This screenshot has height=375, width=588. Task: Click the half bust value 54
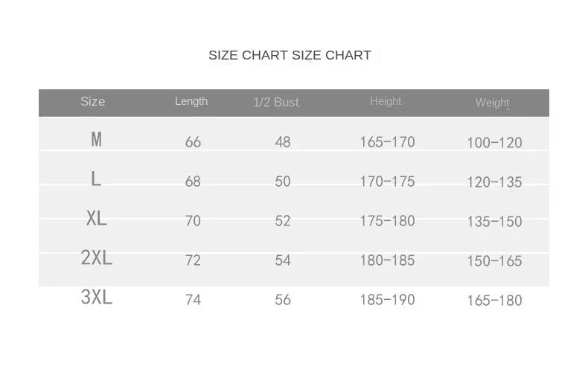[x=283, y=260]
